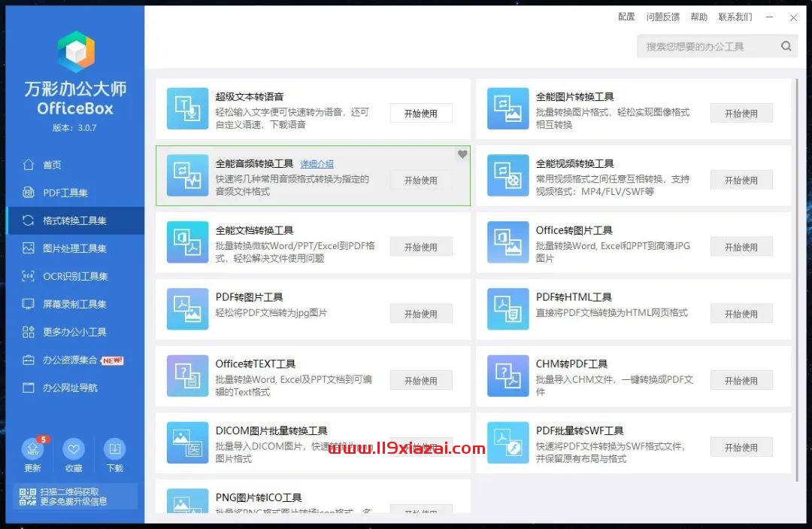Open 帮助 in top menu
Image resolution: width=812 pixels, height=529 pixels.
pos(698,17)
